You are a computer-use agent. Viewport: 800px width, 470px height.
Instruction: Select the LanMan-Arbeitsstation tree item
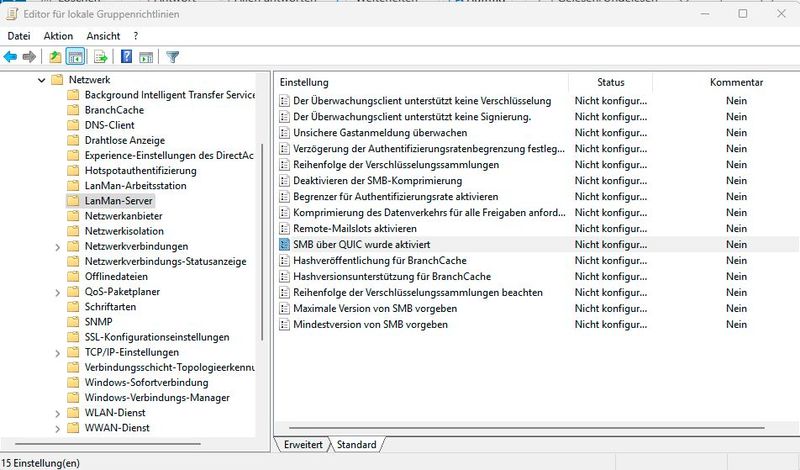pos(135,186)
